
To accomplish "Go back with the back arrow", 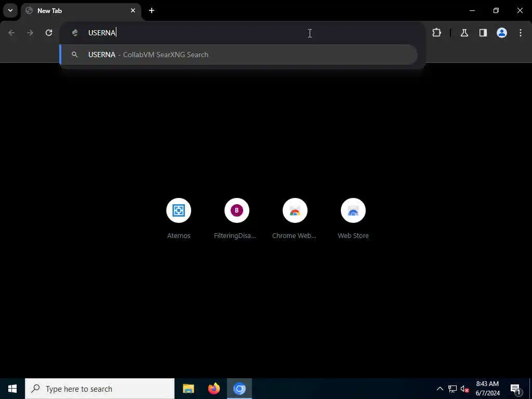I will click(x=11, y=33).
